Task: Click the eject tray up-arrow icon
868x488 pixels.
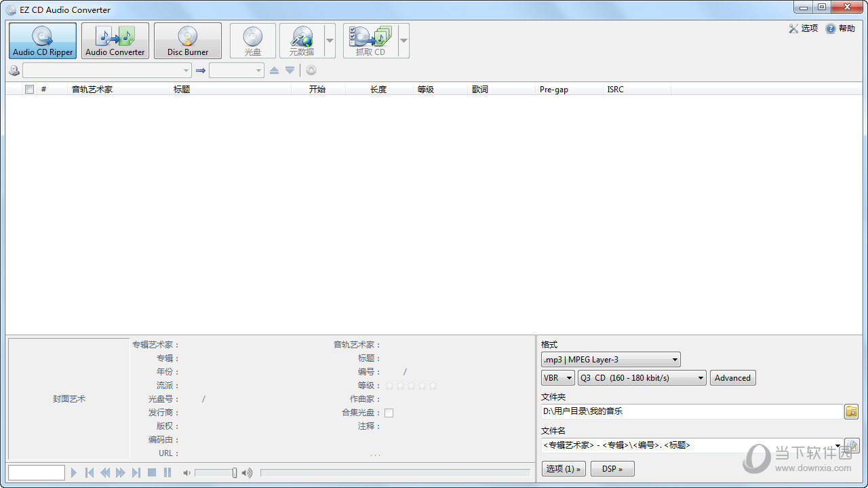Action: coord(274,71)
